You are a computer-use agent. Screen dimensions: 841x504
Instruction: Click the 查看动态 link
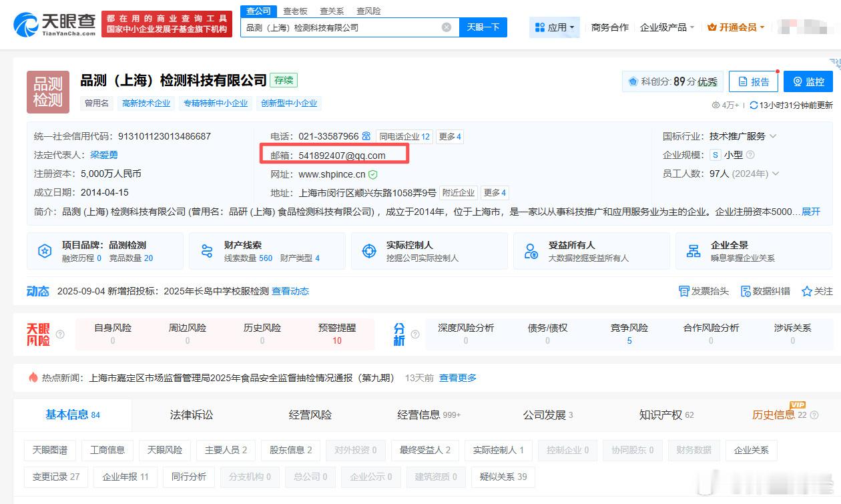pyautogui.click(x=290, y=291)
